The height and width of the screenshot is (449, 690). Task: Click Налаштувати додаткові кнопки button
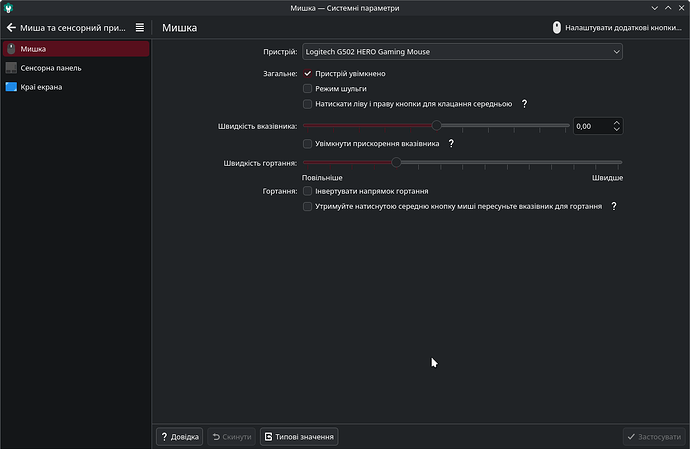tap(616, 28)
